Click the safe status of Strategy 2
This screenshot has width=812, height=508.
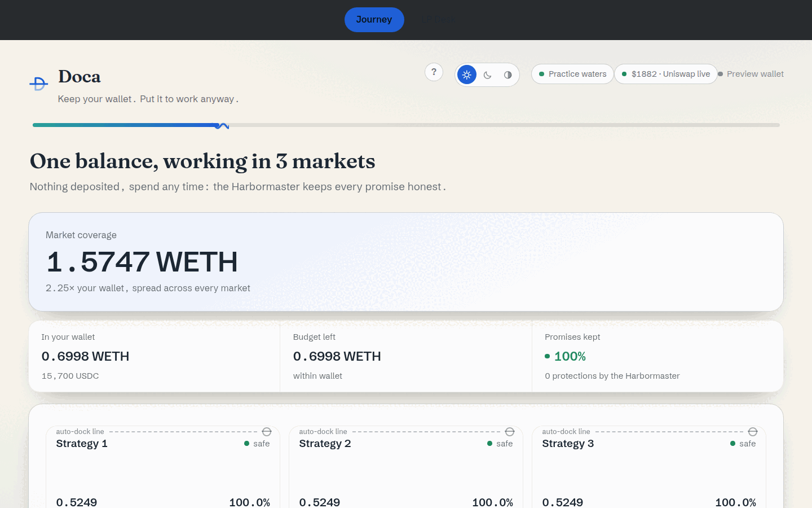tap(500, 444)
